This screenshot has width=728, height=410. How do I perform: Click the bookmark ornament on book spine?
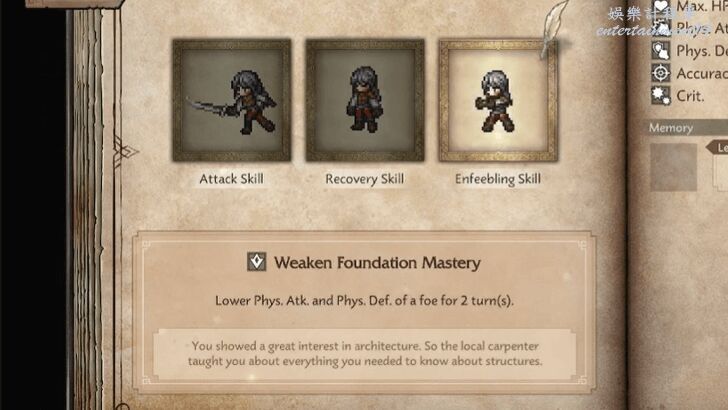coord(124,151)
